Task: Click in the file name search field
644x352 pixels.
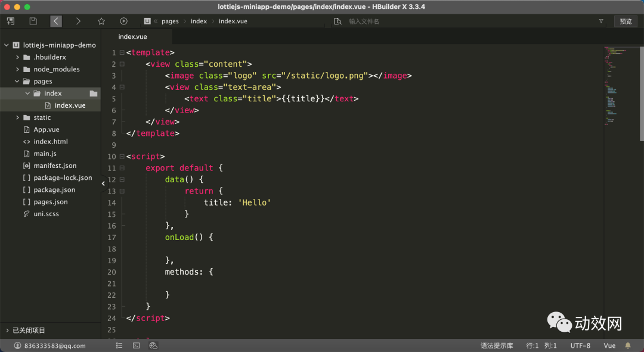Action: coord(471,21)
